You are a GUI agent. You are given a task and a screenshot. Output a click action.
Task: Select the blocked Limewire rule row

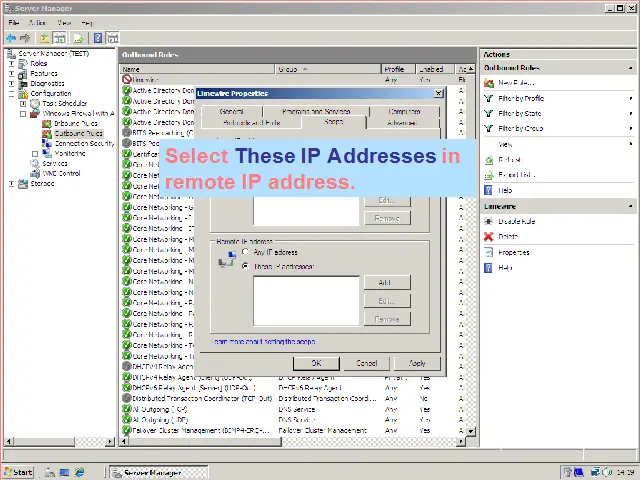[294, 80]
